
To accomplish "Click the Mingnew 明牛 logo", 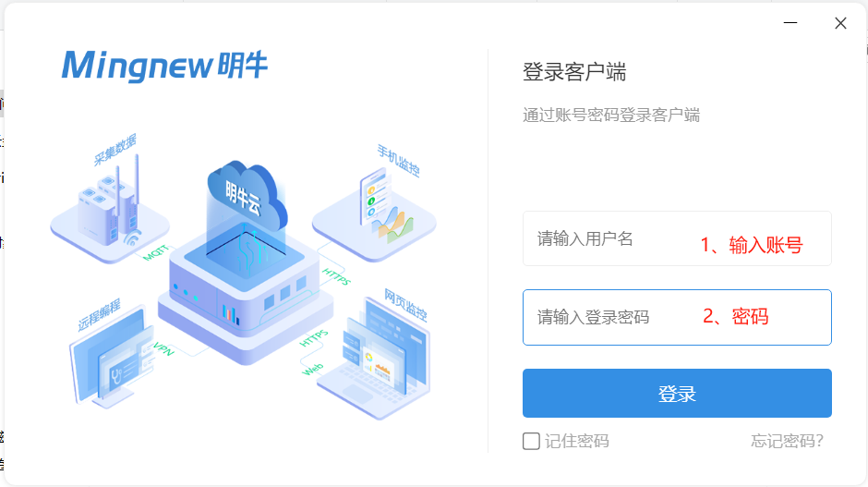I will pyautogui.click(x=164, y=66).
